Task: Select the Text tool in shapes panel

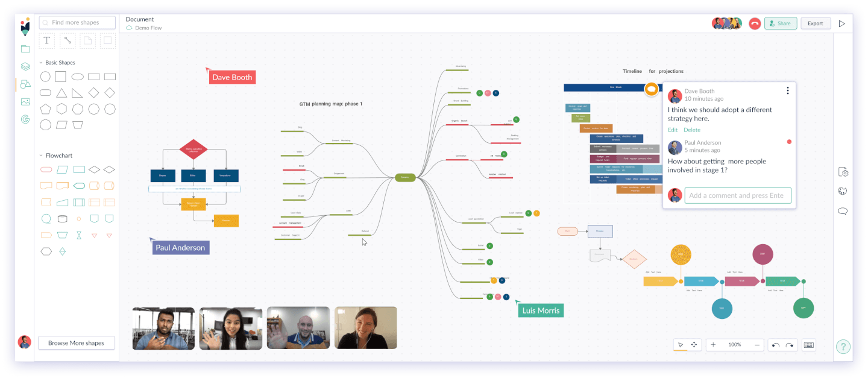Action: (x=47, y=40)
